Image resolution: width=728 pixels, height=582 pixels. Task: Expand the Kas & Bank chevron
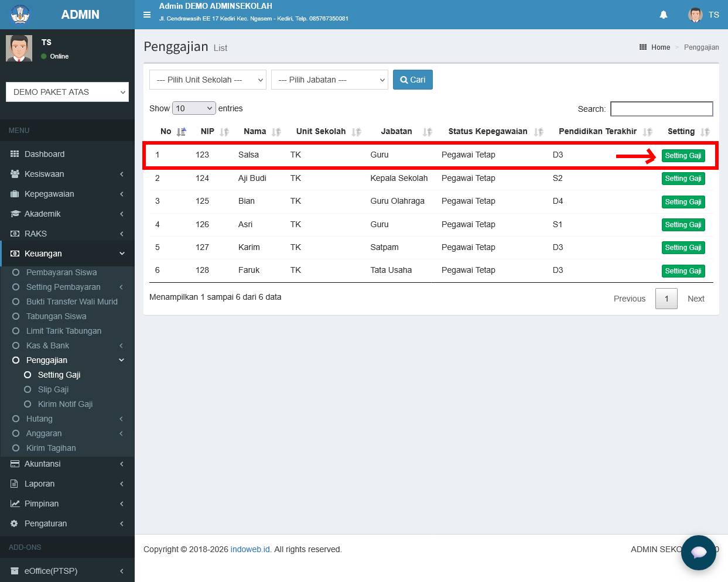121,345
